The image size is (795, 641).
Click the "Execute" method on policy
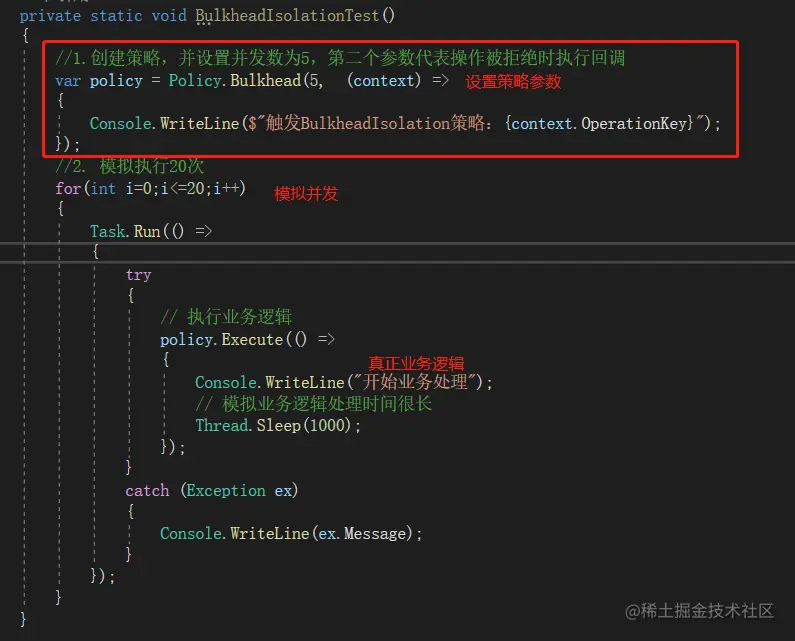(252, 339)
